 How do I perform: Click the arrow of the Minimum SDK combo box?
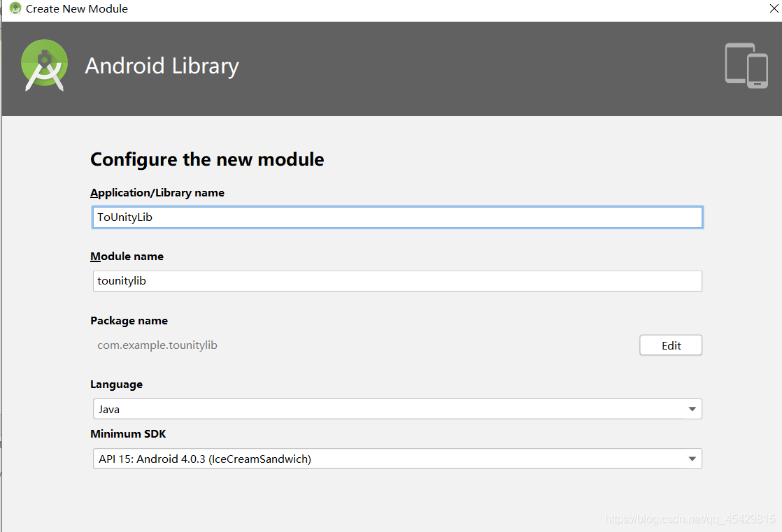(692, 459)
